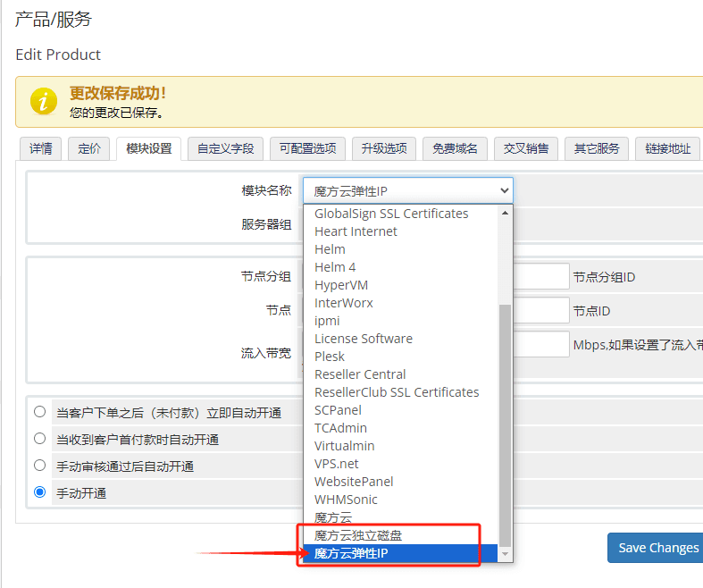
Task: Click the Save Changes button
Action: [x=657, y=548]
